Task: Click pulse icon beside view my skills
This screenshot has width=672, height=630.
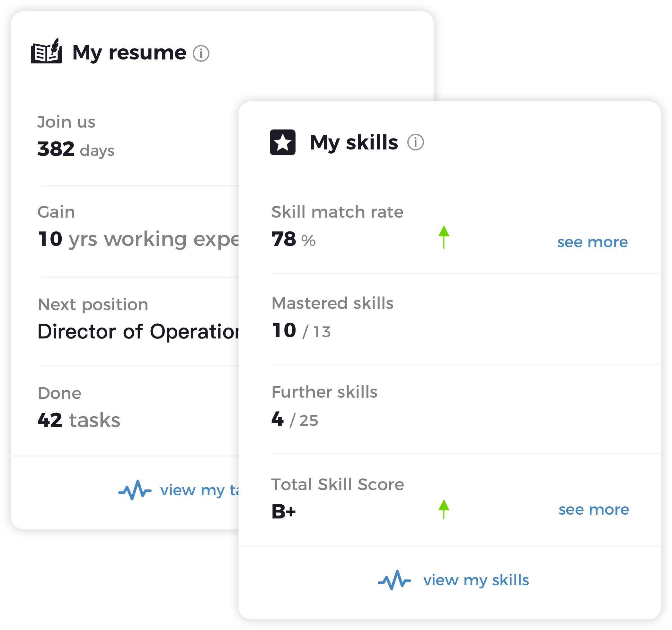Action: [394, 580]
